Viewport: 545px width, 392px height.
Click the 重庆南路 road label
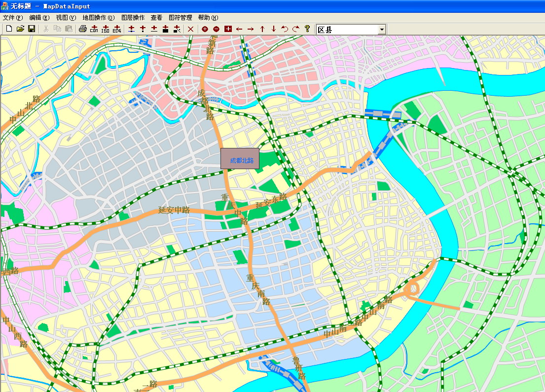click(258, 289)
